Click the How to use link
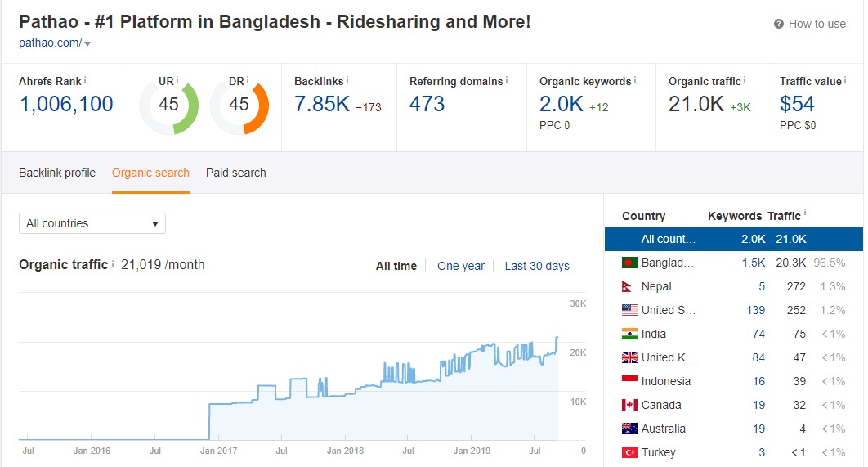Viewport: 868px width, 467px height. coord(817,24)
